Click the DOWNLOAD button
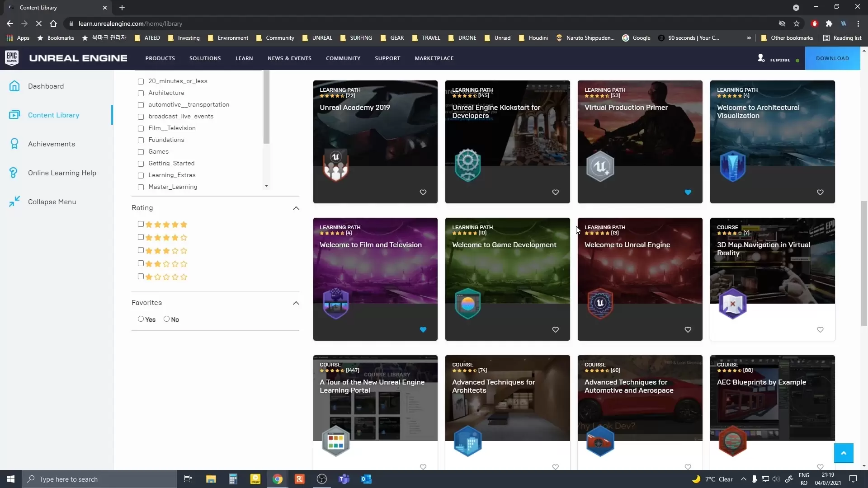 pos(832,58)
